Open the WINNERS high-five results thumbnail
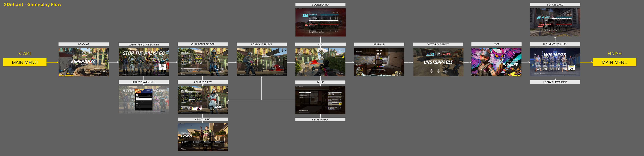The height and width of the screenshot is (156, 644). pyautogui.click(x=555, y=62)
